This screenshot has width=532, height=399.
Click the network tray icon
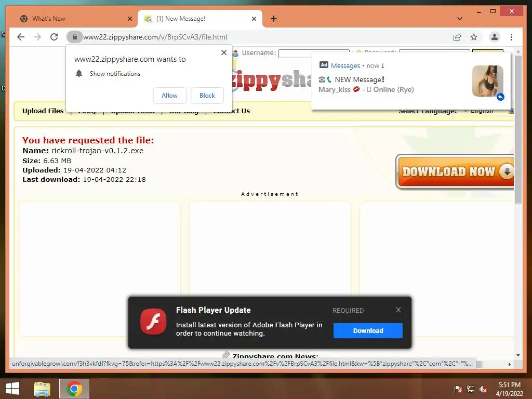click(471, 389)
